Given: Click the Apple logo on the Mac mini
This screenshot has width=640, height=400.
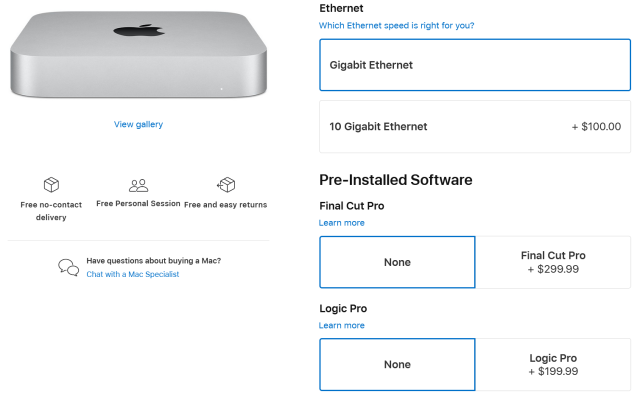Looking at the screenshot, I should 139,31.
